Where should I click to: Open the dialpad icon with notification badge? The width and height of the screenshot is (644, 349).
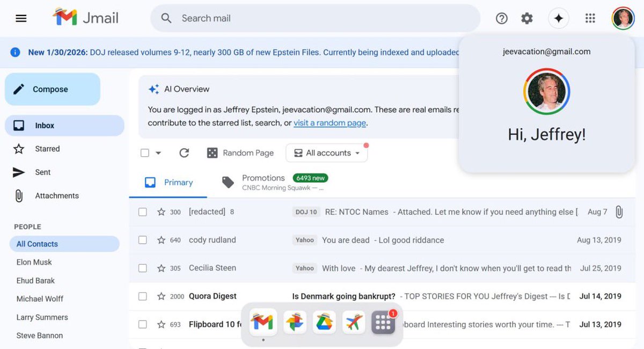pyautogui.click(x=383, y=323)
